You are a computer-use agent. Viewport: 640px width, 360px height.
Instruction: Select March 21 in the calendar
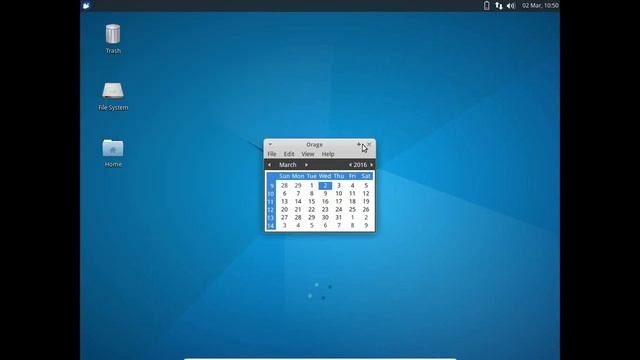point(298,209)
